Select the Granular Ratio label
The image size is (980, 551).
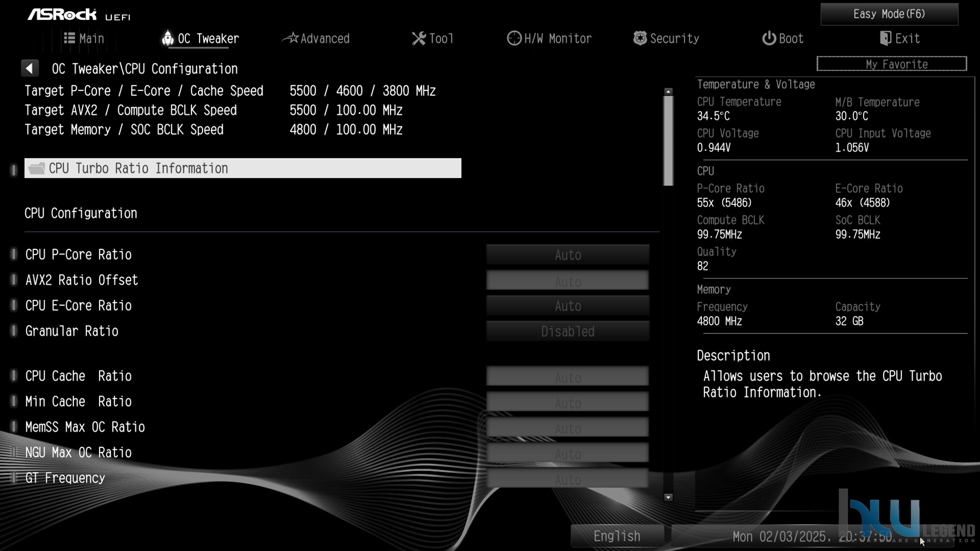[x=72, y=331]
